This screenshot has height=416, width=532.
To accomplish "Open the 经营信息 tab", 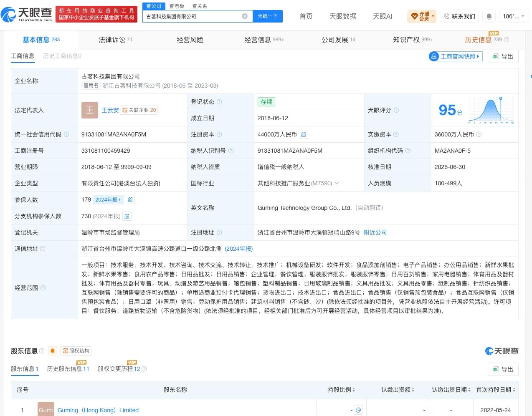I will pos(264,40).
